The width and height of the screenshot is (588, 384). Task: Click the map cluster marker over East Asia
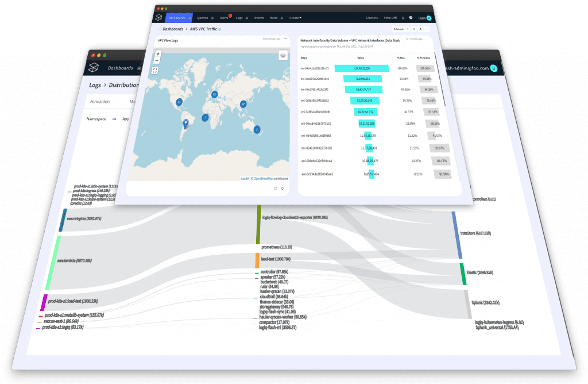point(243,104)
